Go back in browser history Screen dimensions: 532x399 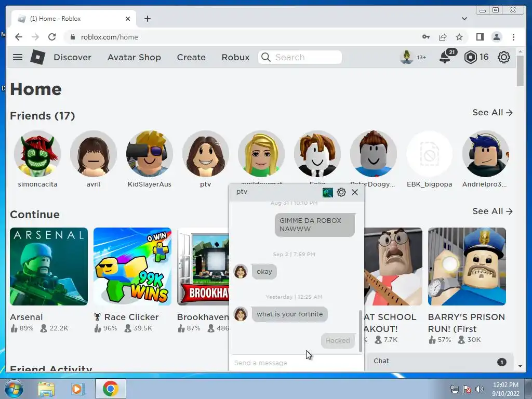tap(19, 37)
